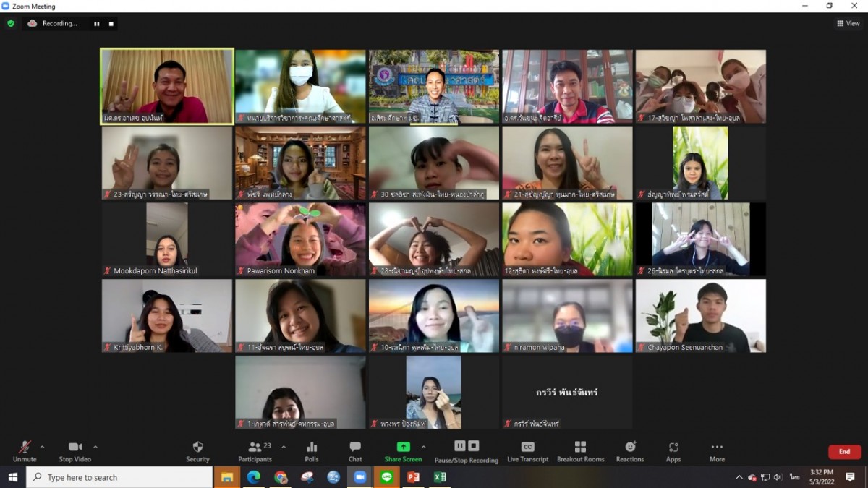
Task: Select Chayapon Seenuanchan's video tile
Action: [700, 316]
